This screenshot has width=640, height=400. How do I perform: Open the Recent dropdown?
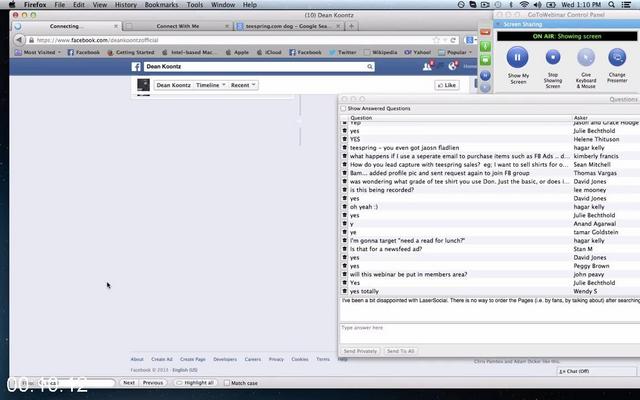point(243,85)
